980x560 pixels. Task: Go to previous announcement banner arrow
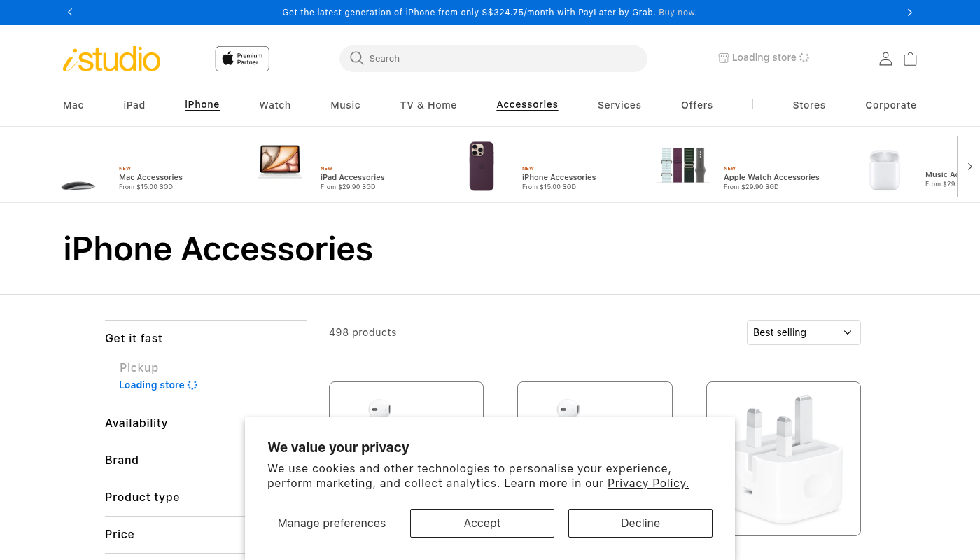pos(70,12)
